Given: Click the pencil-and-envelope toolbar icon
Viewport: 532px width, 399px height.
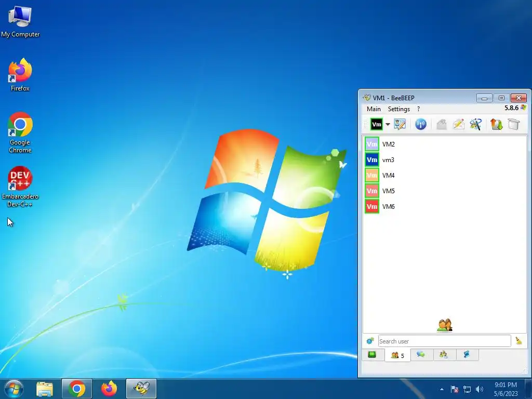Looking at the screenshot, I should tap(458, 124).
